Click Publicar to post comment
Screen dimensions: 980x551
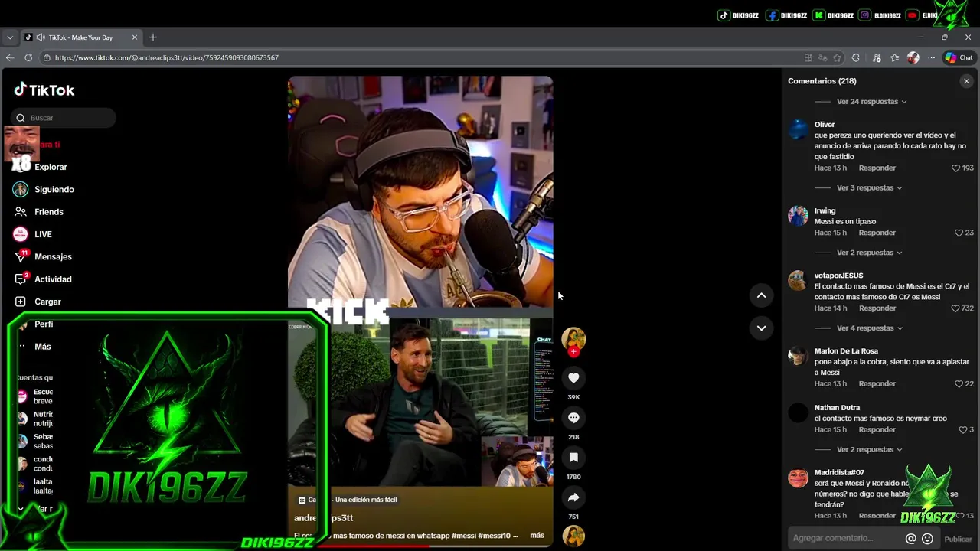coord(958,539)
